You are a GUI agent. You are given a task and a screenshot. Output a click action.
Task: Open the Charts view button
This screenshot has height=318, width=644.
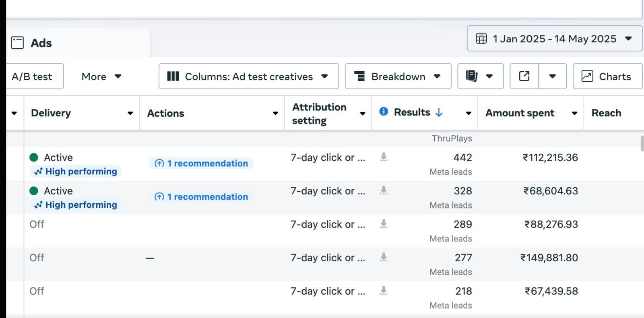(x=607, y=76)
